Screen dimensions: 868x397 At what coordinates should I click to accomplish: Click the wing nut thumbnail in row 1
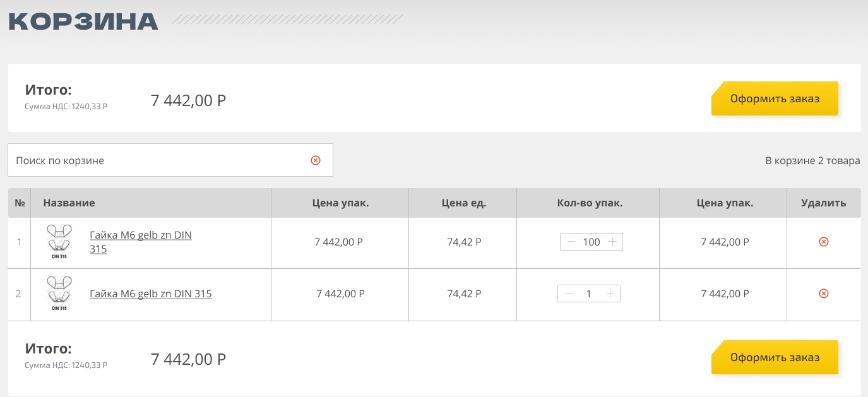tap(59, 242)
